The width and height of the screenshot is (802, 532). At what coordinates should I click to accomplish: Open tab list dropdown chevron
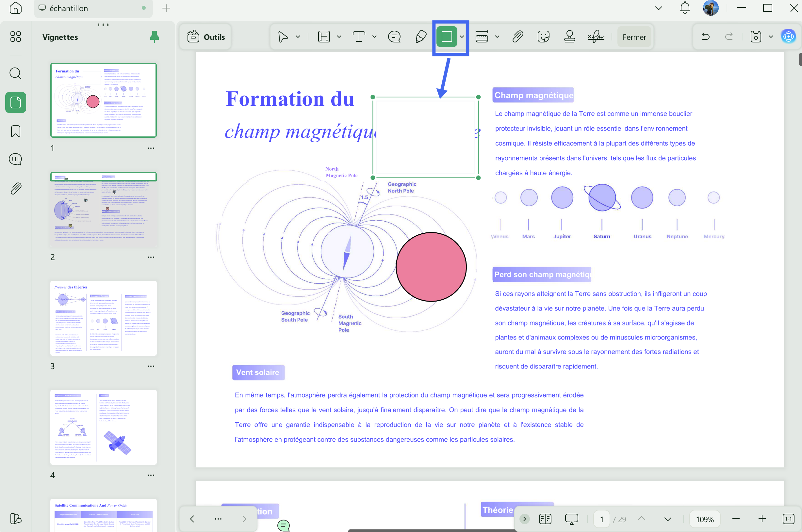point(658,8)
